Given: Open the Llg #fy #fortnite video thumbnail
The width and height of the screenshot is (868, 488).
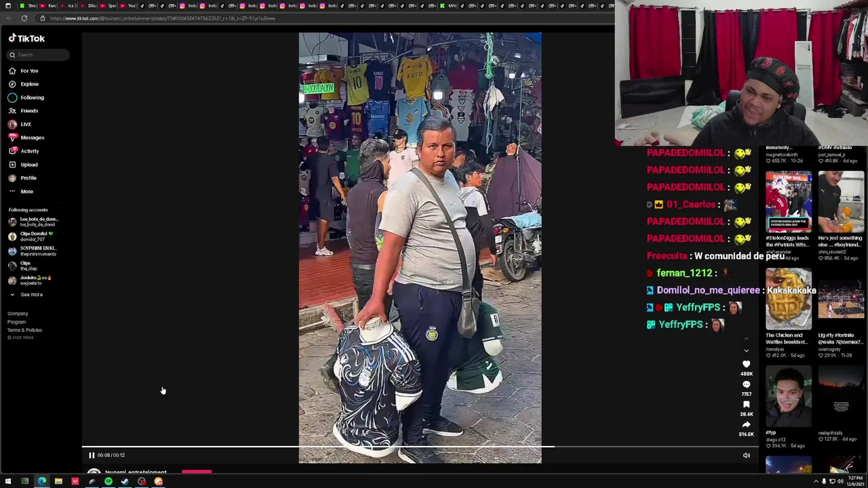Looking at the screenshot, I should coord(841,299).
